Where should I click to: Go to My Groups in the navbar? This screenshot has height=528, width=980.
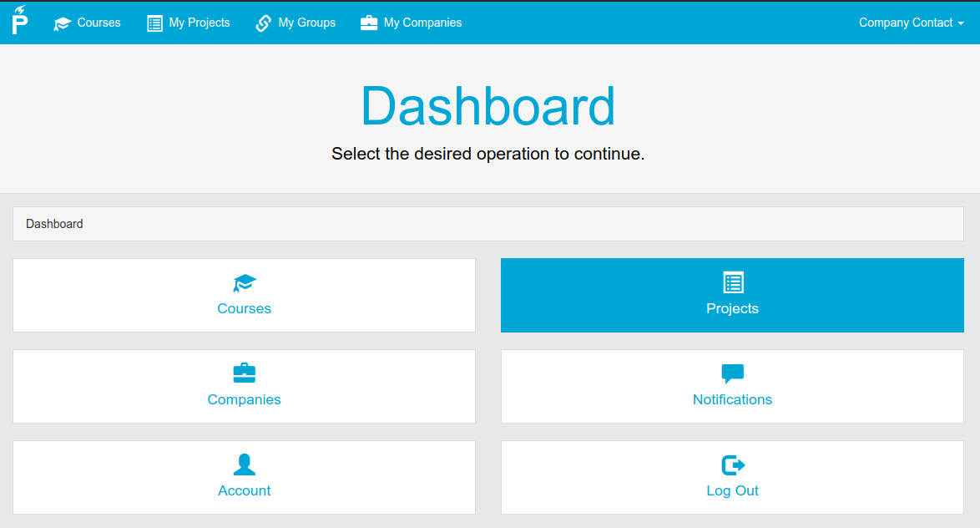(307, 23)
